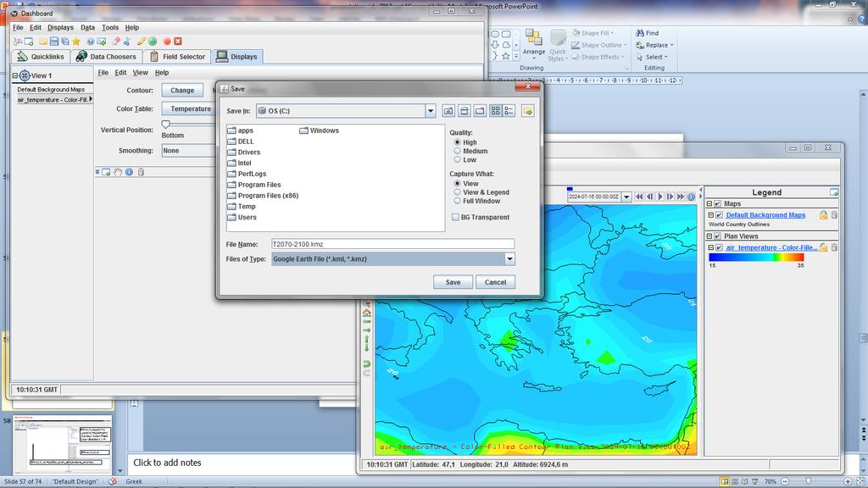Click the open folder icon in Dashboard toolbar

click(x=42, y=42)
